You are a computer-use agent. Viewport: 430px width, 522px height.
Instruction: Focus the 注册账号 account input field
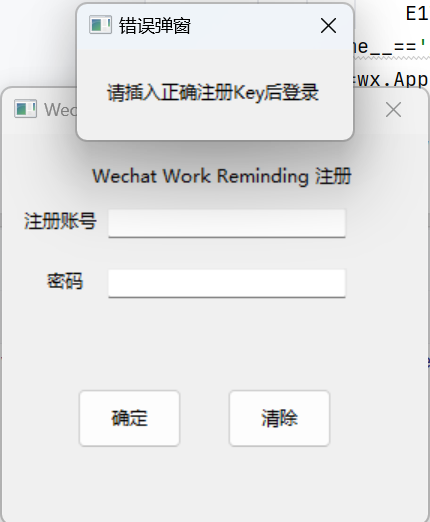pos(227,223)
